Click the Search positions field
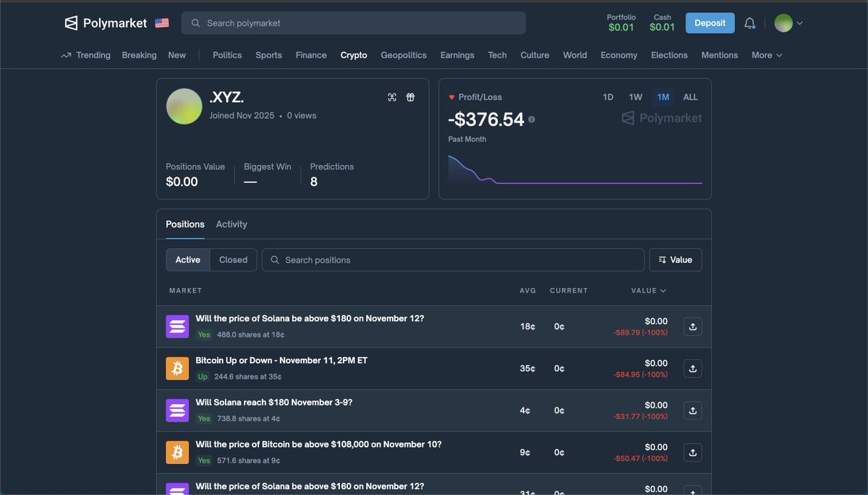The image size is (868, 495). [x=453, y=260]
